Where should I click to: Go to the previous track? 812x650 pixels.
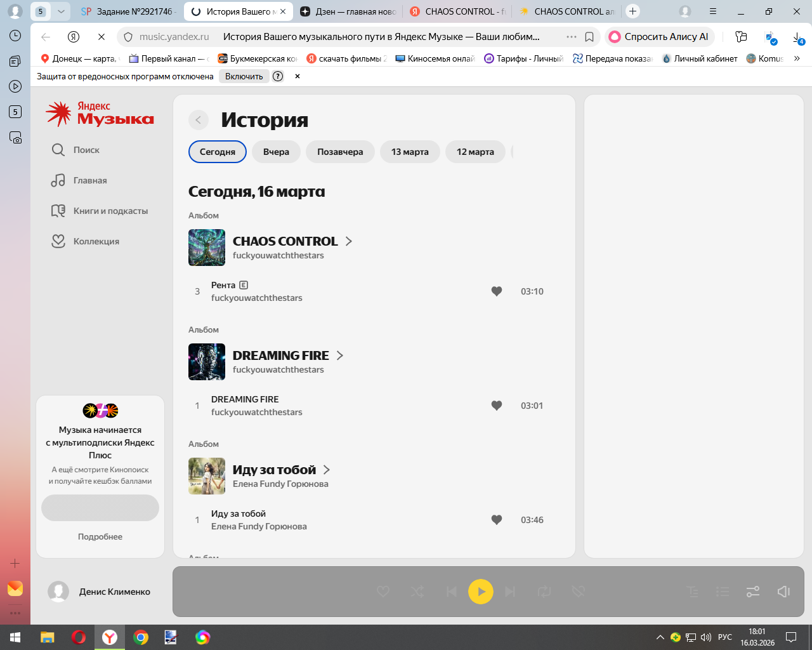[451, 592]
